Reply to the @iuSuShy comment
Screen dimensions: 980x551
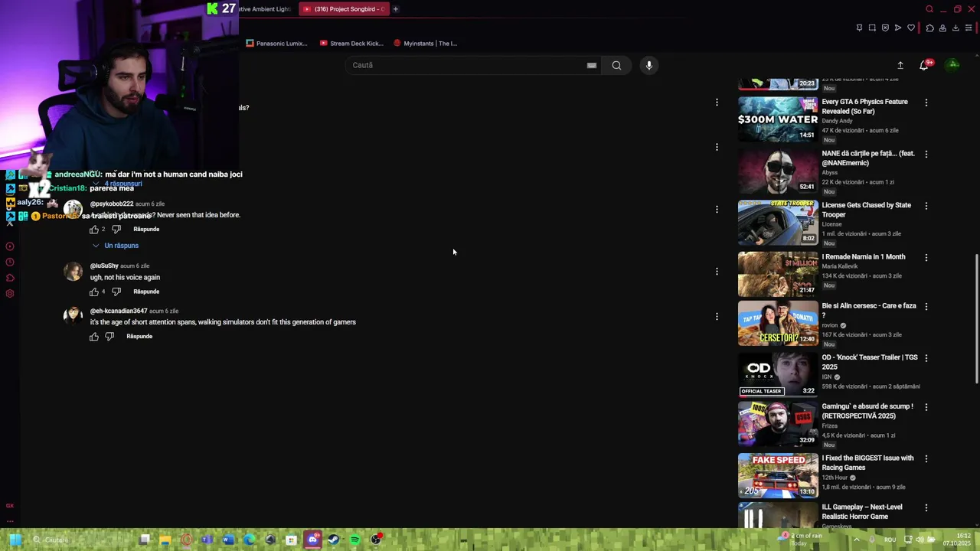(x=146, y=292)
